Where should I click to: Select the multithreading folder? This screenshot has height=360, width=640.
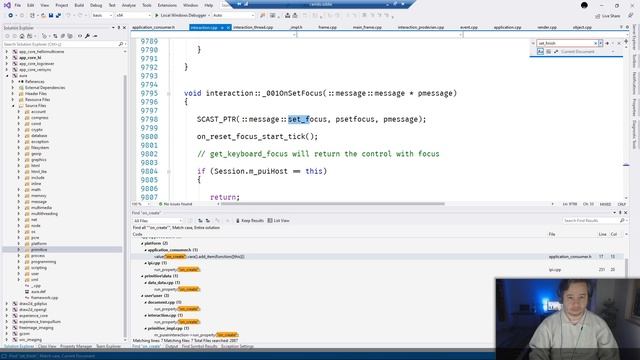click(44, 213)
